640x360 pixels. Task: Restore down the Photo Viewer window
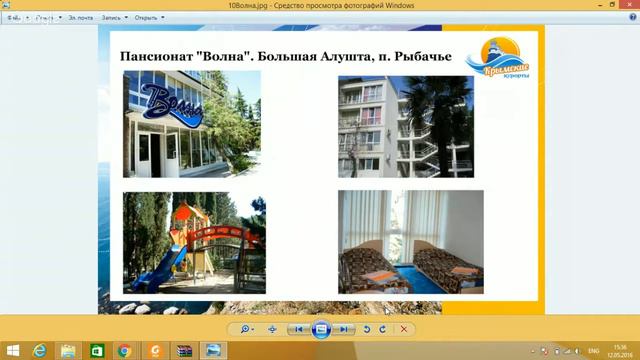click(612, 5)
